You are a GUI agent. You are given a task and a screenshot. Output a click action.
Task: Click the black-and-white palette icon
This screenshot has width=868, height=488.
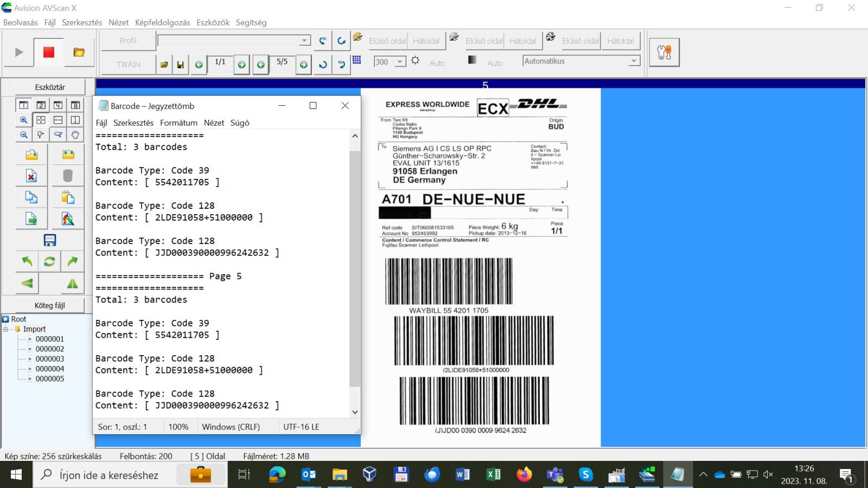click(551, 37)
